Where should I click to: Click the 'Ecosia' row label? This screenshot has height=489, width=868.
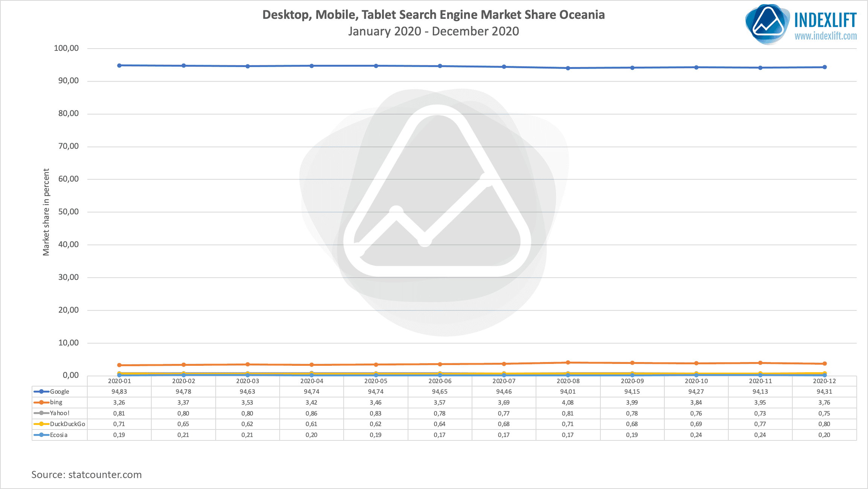click(59, 435)
